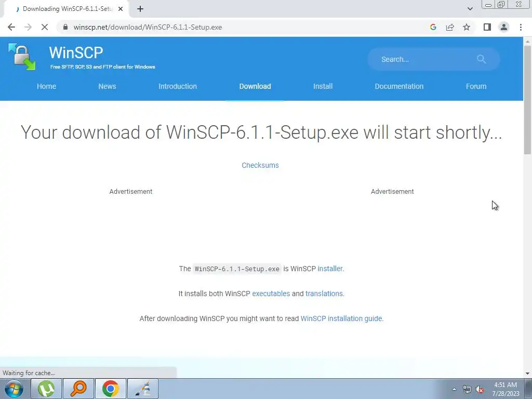Click the Google icon in address bar
The image size is (532, 399).
point(433,27)
